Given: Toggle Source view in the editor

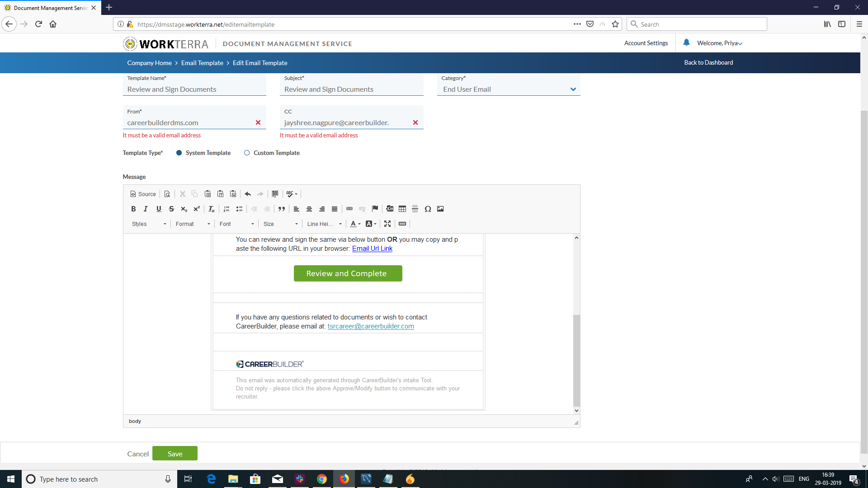Looking at the screenshot, I should [143, 194].
